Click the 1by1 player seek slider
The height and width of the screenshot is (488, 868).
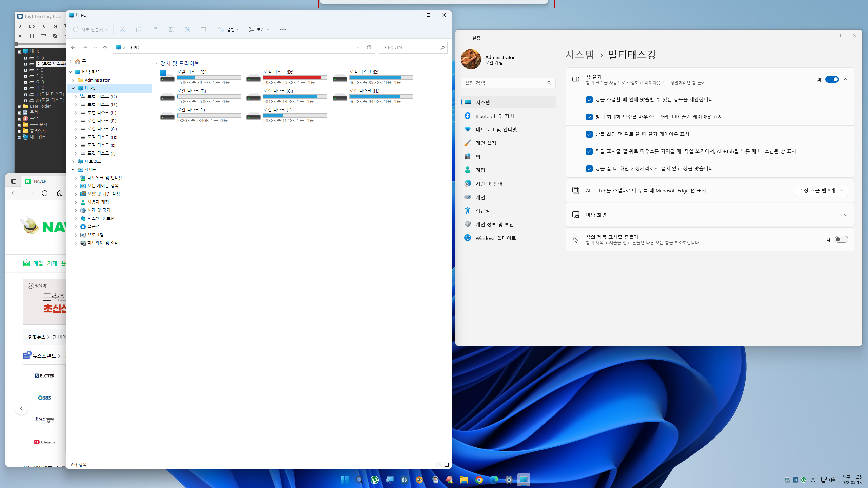pyautogui.click(x=41, y=44)
